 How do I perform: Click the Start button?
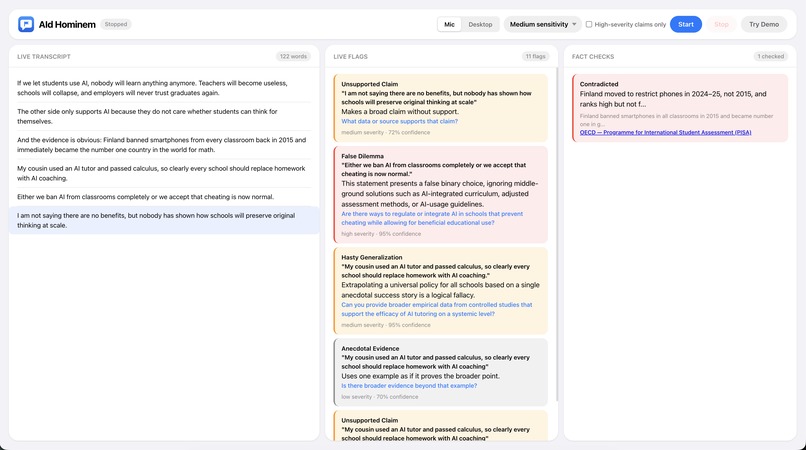coord(686,24)
